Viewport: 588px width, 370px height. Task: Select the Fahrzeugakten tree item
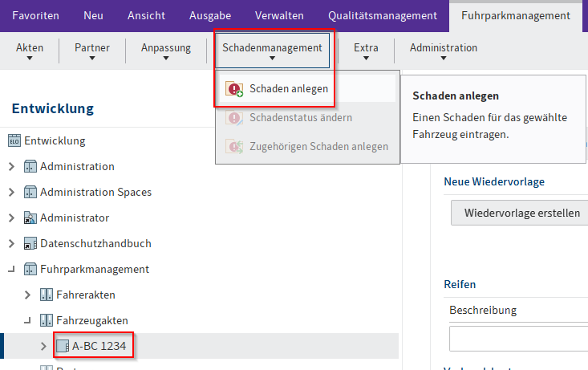(x=92, y=320)
